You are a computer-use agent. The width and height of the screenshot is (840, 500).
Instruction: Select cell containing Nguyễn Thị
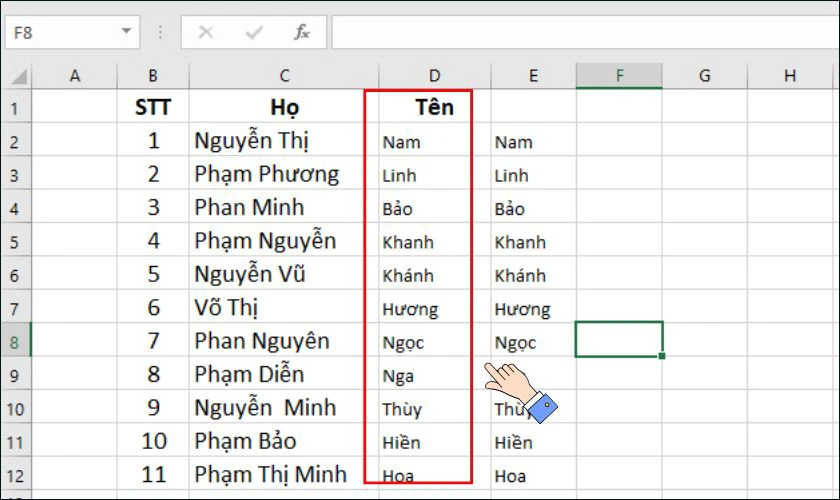(284, 140)
